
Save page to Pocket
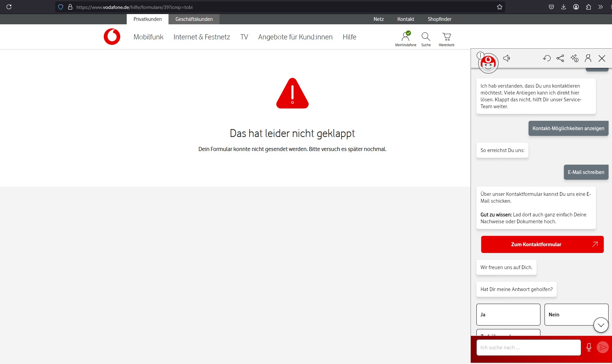click(x=551, y=7)
